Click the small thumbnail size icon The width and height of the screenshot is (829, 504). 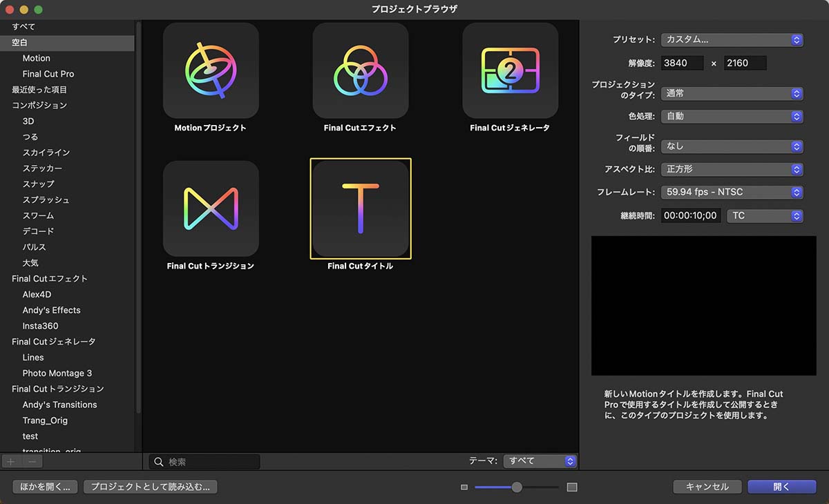[464, 487]
